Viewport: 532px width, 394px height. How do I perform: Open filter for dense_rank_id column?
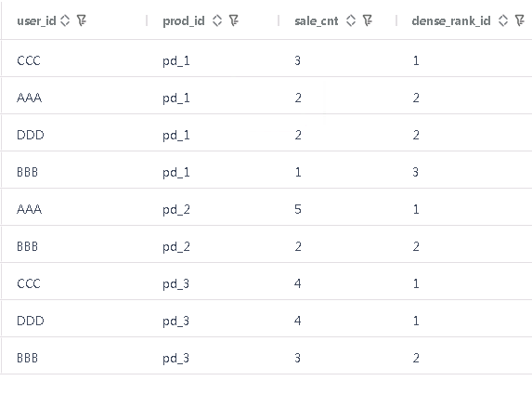tap(520, 20)
